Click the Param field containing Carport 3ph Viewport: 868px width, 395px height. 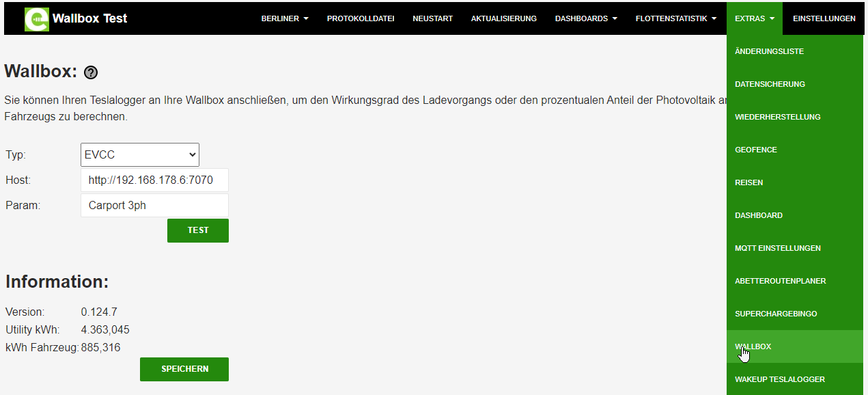pyautogui.click(x=154, y=205)
